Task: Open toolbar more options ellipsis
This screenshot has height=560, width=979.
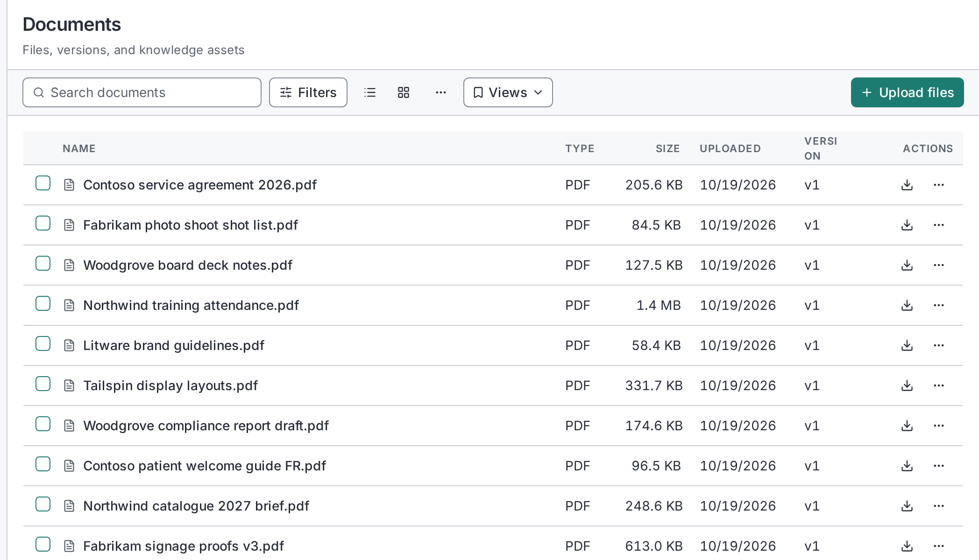Action: point(441,92)
